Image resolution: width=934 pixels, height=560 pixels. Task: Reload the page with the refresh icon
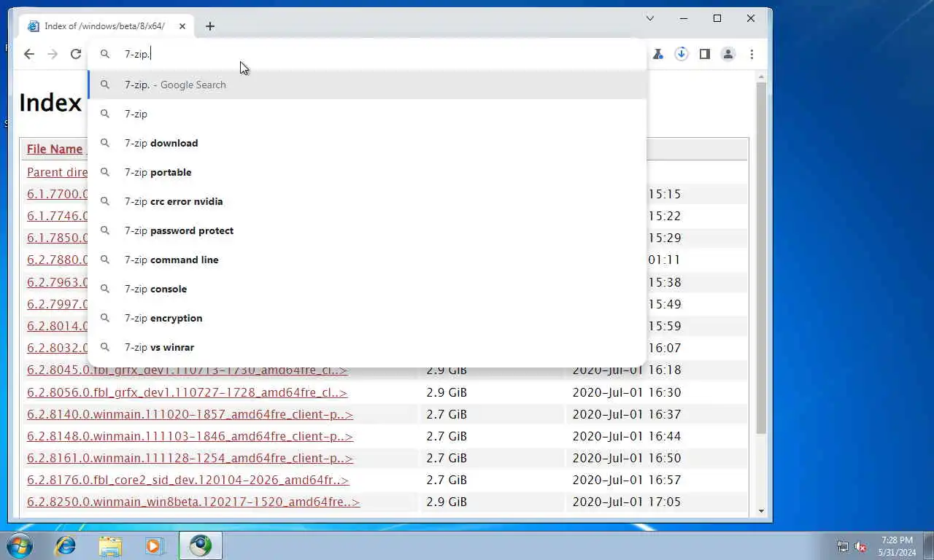(76, 54)
